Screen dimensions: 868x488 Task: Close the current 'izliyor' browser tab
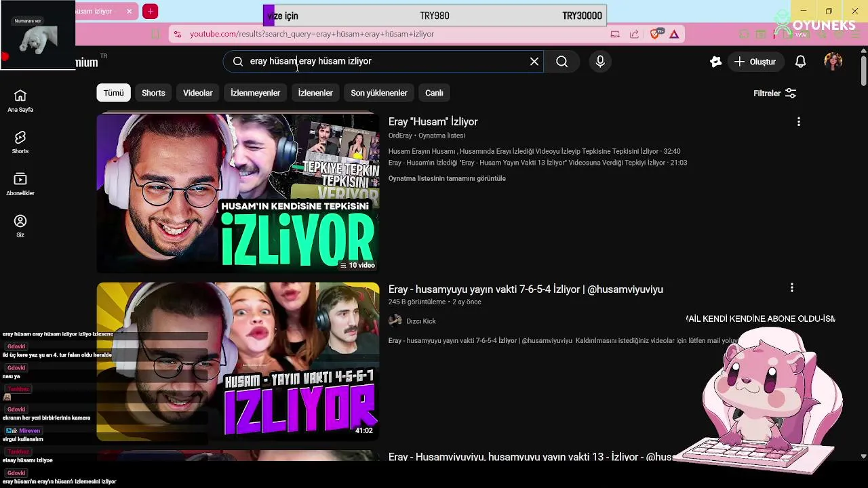pyautogui.click(x=129, y=12)
